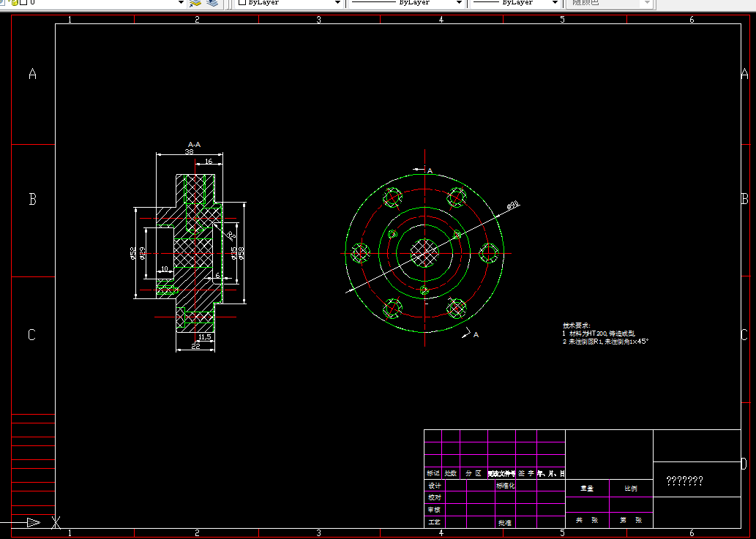This screenshot has height=539, width=756.
Task: Click the 年、月、日 title block cell
Action: (x=550, y=473)
